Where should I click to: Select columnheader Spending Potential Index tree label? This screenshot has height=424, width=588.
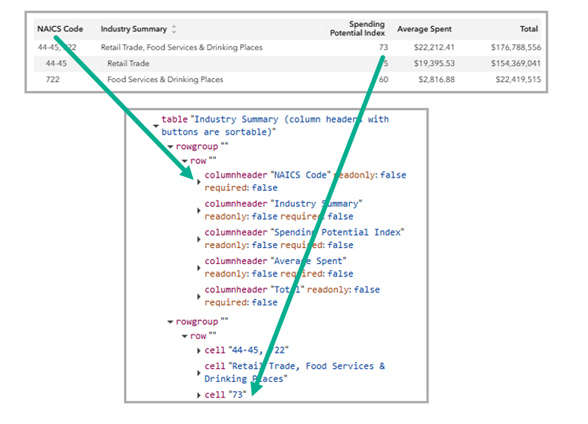pos(304,238)
